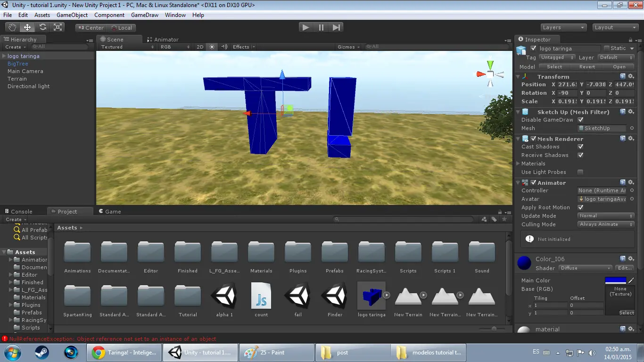Toggle Animator enabled checkbox
Viewport: 644px width, 362px height.
pos(533,182)
